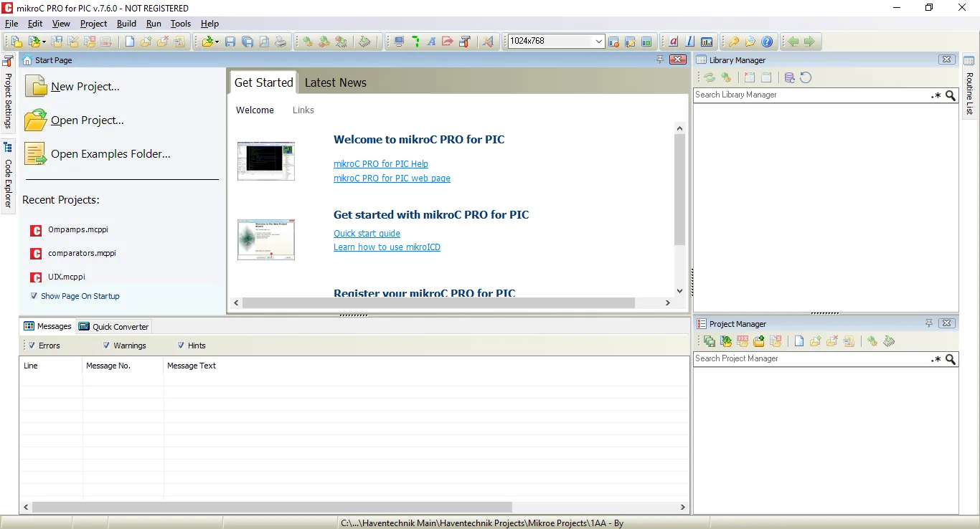Open the blue question-mark Help icon
This screenshot has height=529, width=980.
pos(767,42)
